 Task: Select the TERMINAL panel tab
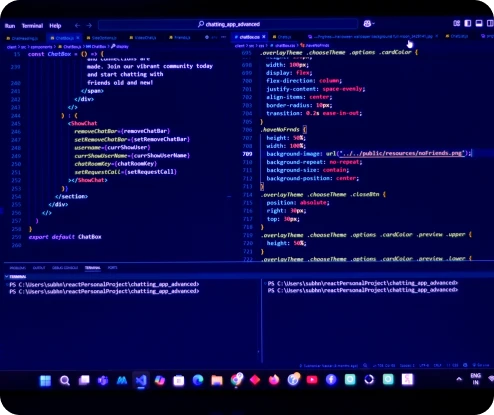[x=92, y=268]
